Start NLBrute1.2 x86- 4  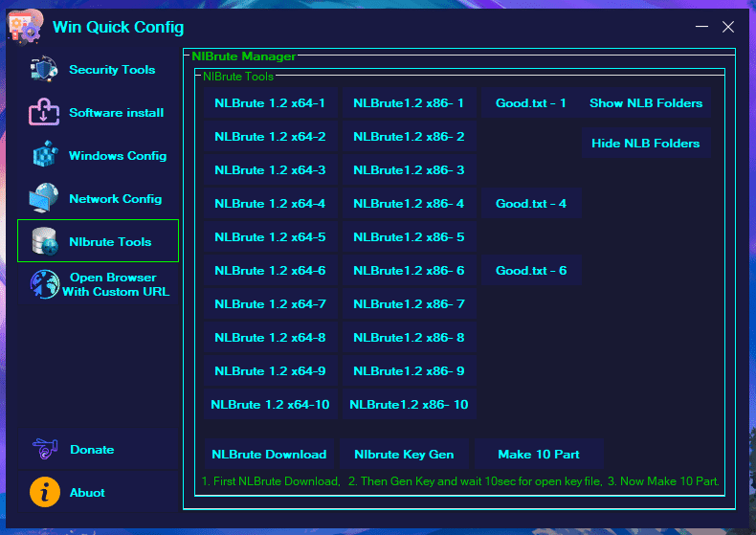pyautogui.click(x=409, y=204)
